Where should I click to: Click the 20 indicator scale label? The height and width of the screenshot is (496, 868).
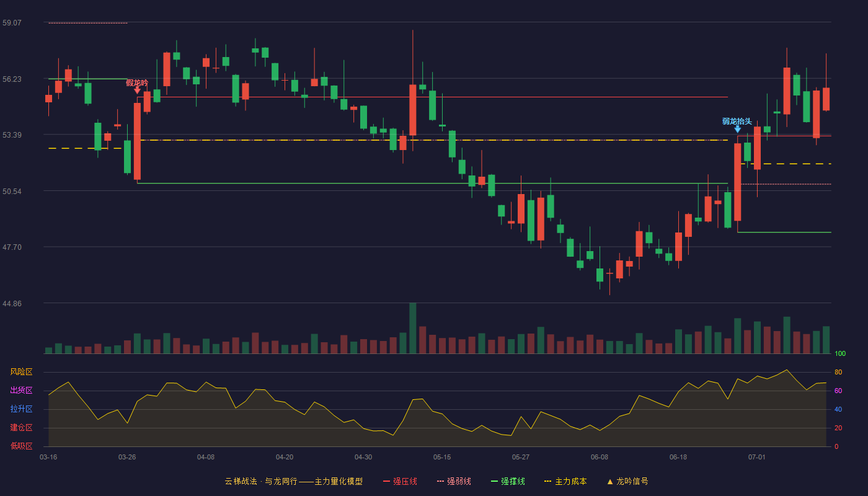click(838, 428)
